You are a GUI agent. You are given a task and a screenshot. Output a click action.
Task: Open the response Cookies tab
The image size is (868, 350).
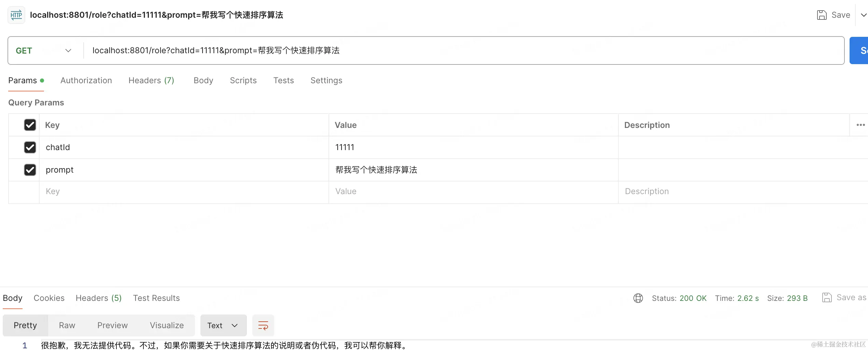(x=49, y=298)
